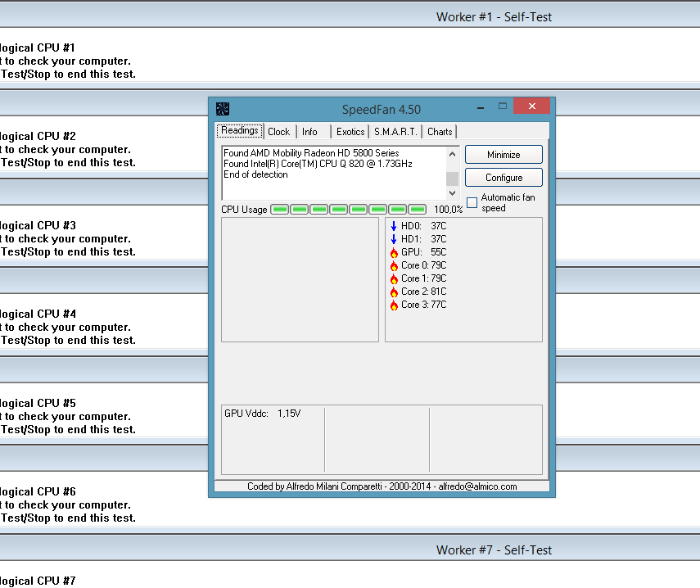This screenshot has width=700, height=588.
Task: Click the HD0 blue down-arrow temperature icon
Action: click(394, 226)
